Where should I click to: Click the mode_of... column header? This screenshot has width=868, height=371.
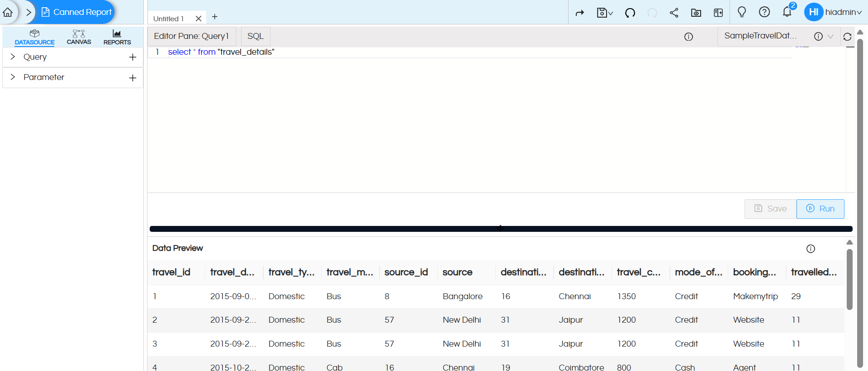coord(699,272)
